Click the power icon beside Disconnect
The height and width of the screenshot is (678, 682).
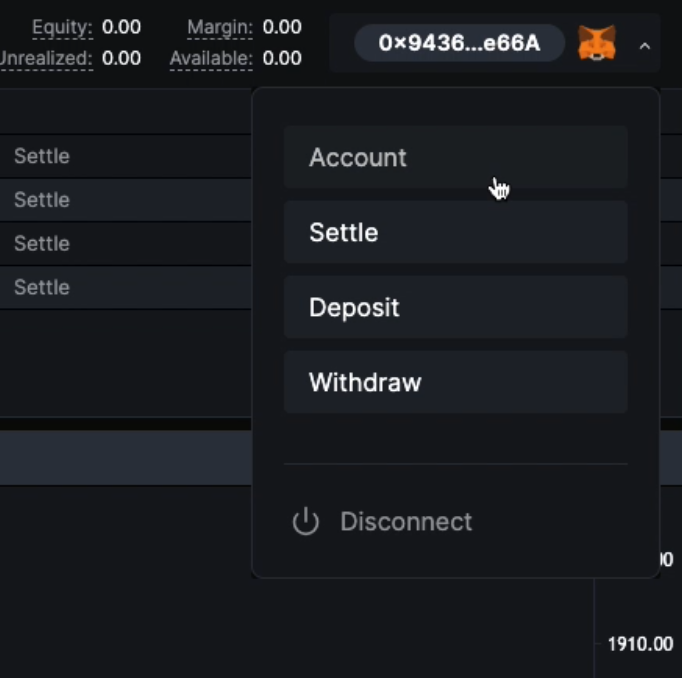(305, 522)
